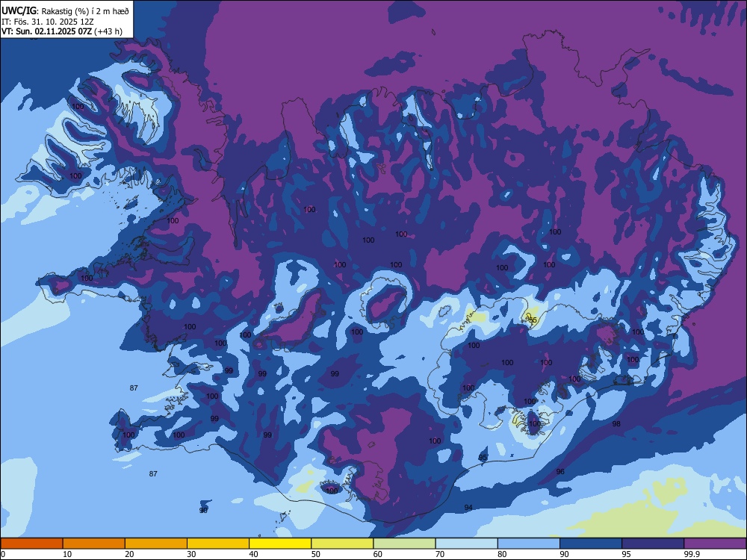Select the bright yellow 40–50 legend swatch
Image resolution: width=747 pixels, height=560 pixels.
280,544
